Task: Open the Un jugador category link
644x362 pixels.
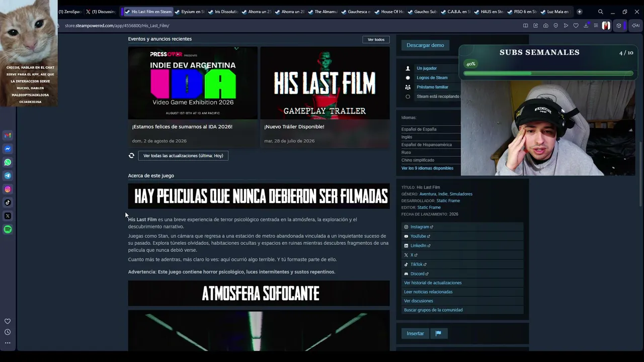Action: click(427, 68)
